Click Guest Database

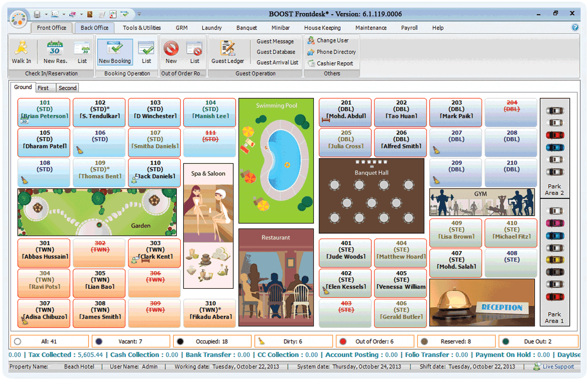(276, 52)
